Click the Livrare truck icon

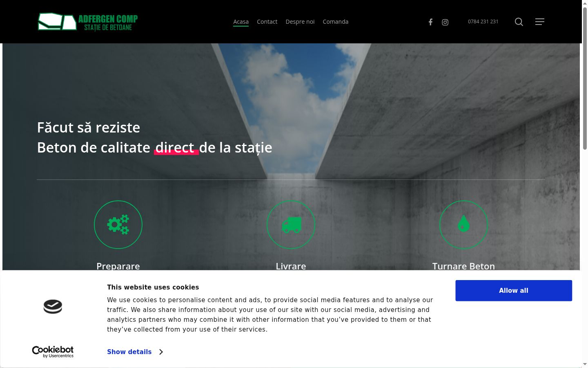coord(291,224)
